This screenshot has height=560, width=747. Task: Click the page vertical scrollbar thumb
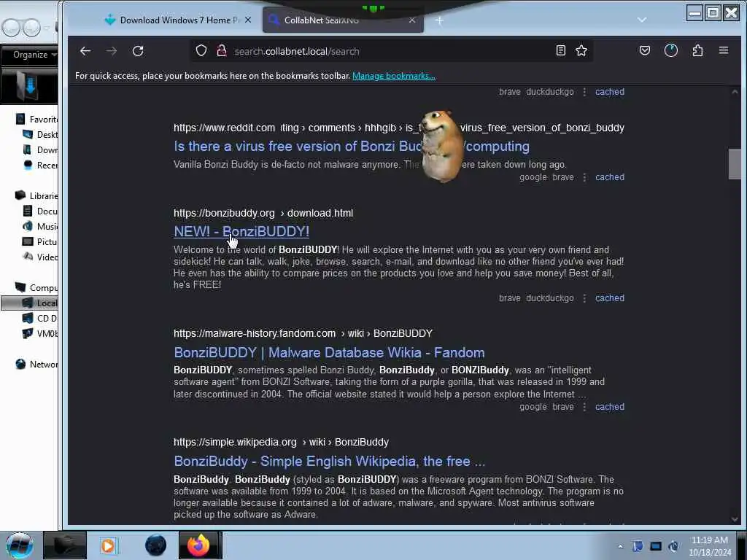734,164
